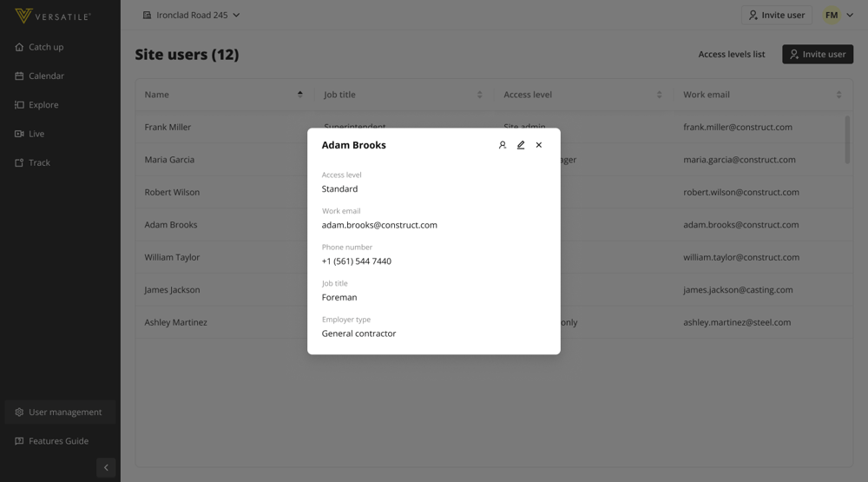Image resolution: width=868 pixels, height=482 pixels.
Task: Open the Features Guide book icon
Action: [19, 441]
